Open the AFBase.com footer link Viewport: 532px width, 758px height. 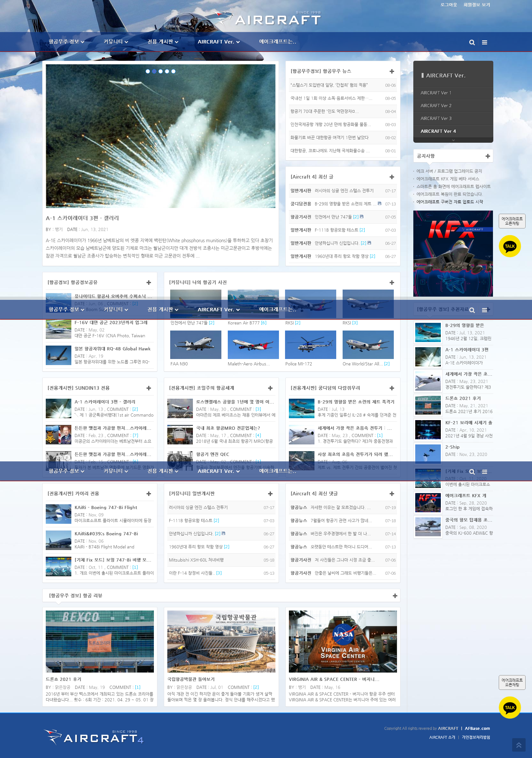tap(477, 728)
